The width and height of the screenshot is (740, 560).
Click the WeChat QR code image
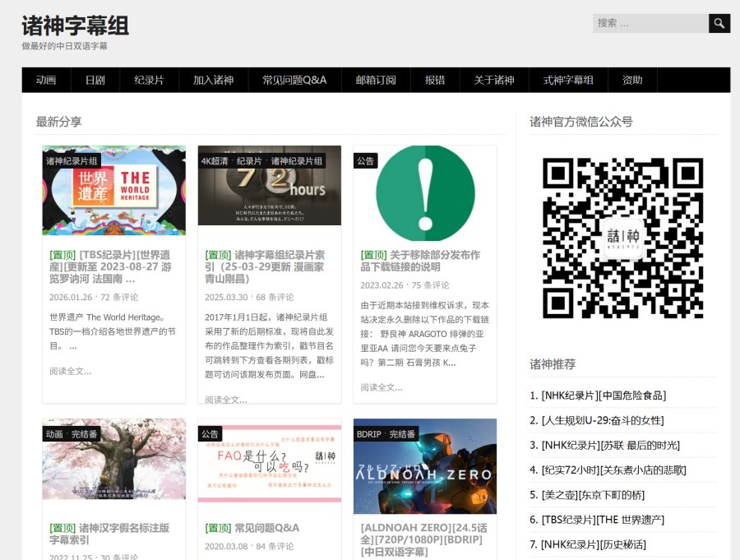(x=622, y=238)
